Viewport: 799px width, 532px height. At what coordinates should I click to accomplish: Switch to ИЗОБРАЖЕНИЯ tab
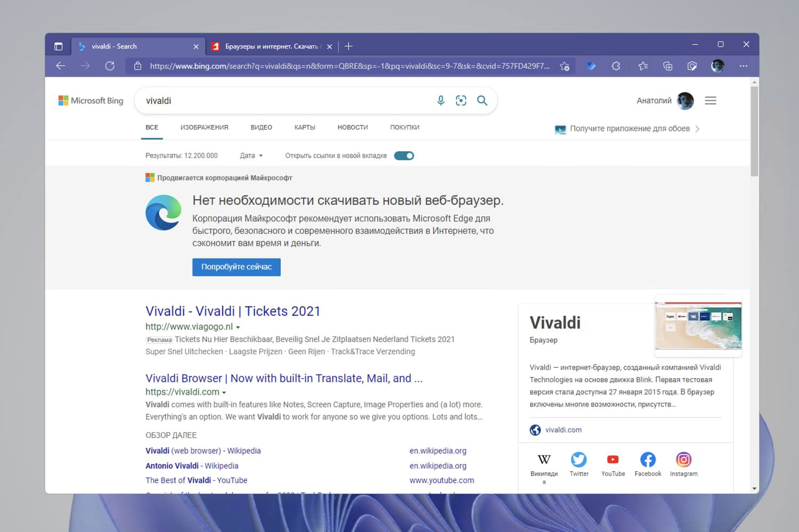(x=204, y=127)
